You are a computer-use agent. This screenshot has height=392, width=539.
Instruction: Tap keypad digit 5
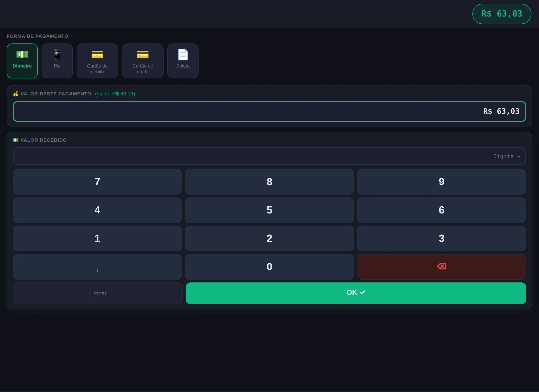[269, 210]
